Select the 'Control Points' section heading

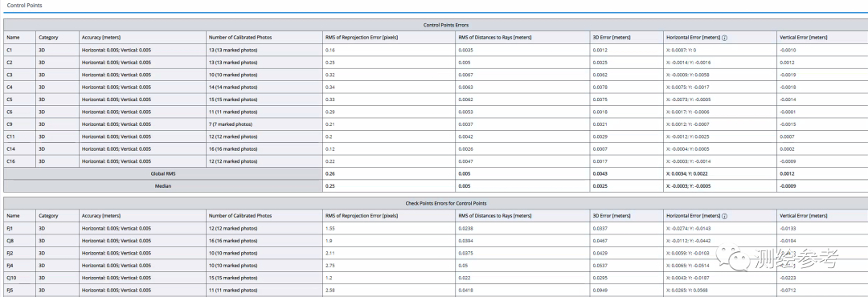(24, 5)
